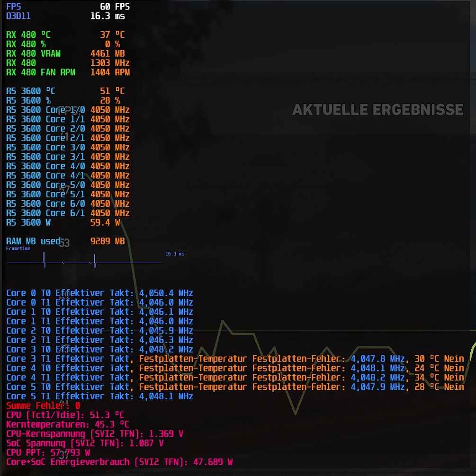Click the Core+SoC Energieverbrauch 47.689 W line

(119, 462)
